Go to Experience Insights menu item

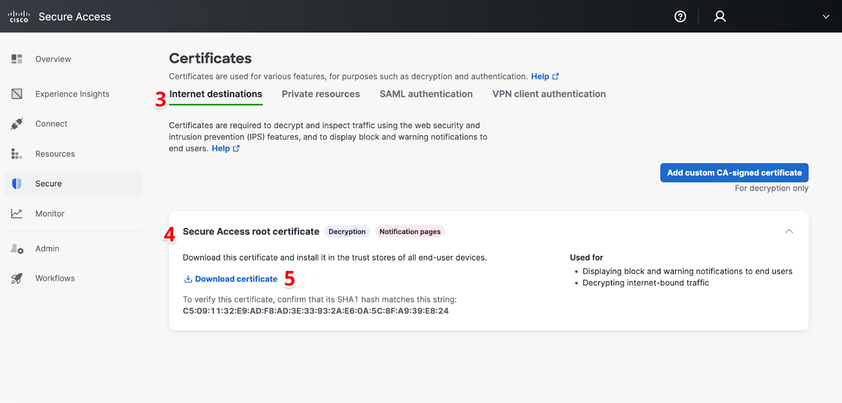[x=73, y=94]
